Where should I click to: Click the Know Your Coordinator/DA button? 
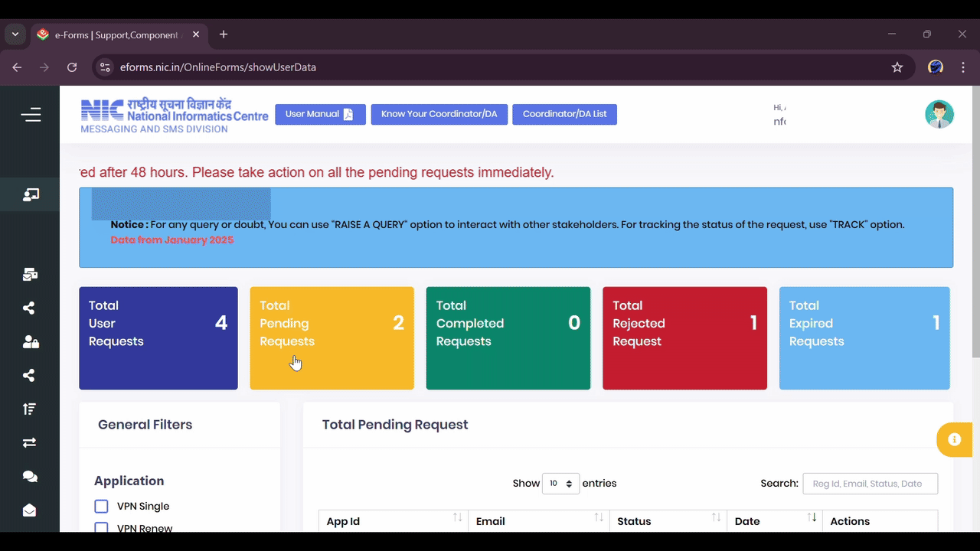click(x=439, y=113)
